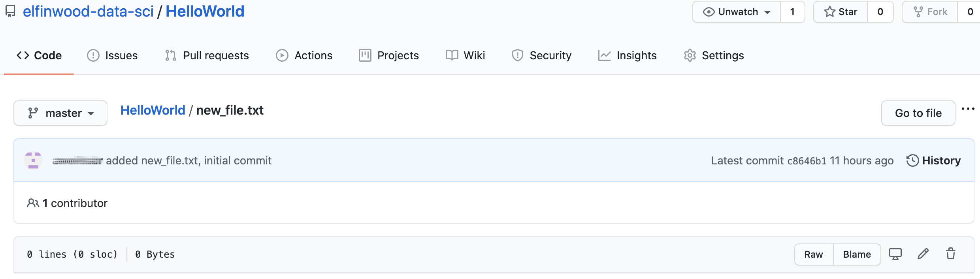Open the Settings tab
Screen dimensions: 980x279
(714, 55)
